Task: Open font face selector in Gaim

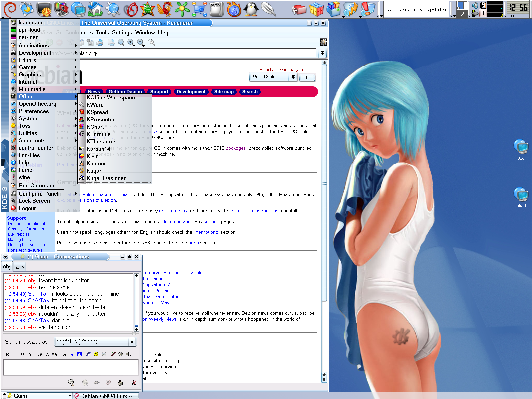Action: (x=65, y=354)
